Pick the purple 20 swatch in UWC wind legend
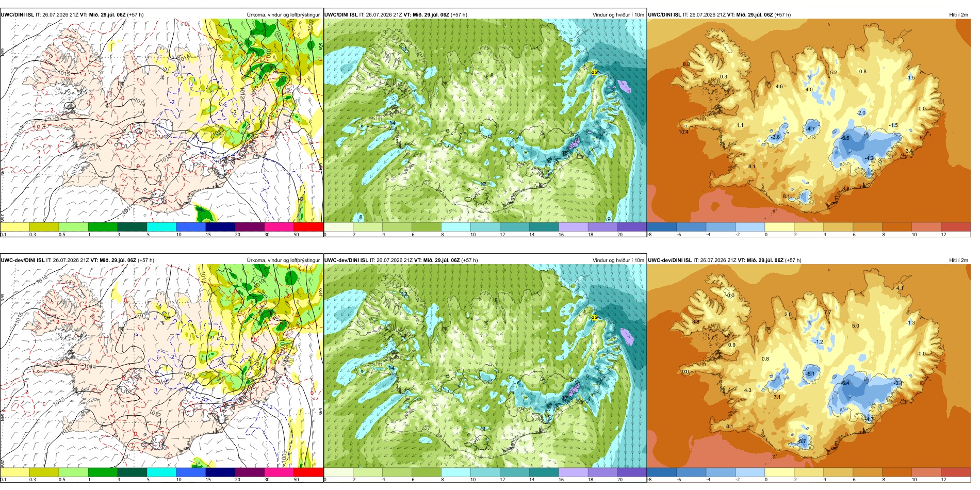This screenshot has height=490, width=980. [632, 226]
